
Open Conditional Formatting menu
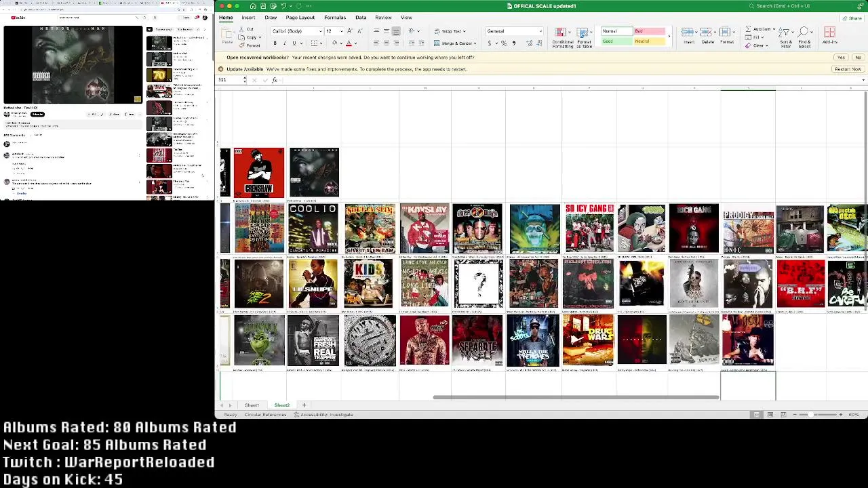coord(562,38)
